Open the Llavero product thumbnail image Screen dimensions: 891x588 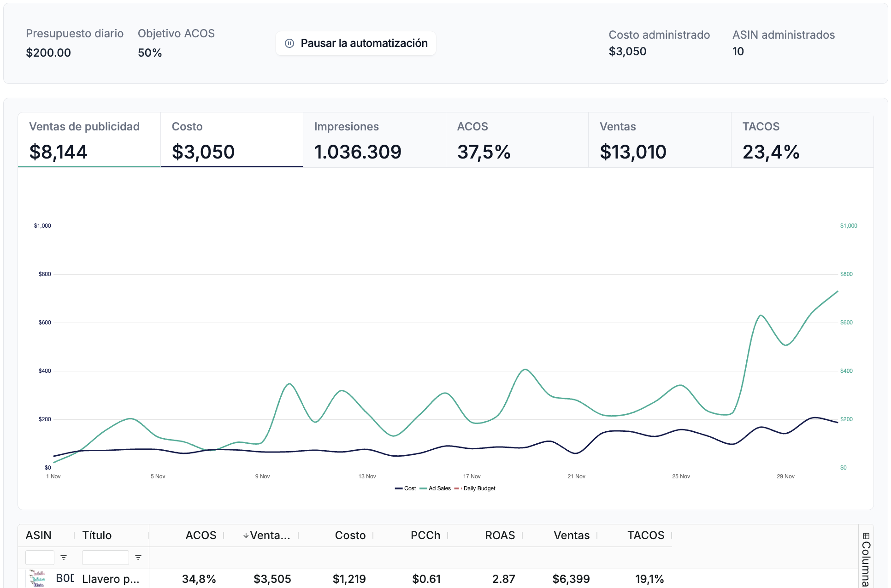38,579
